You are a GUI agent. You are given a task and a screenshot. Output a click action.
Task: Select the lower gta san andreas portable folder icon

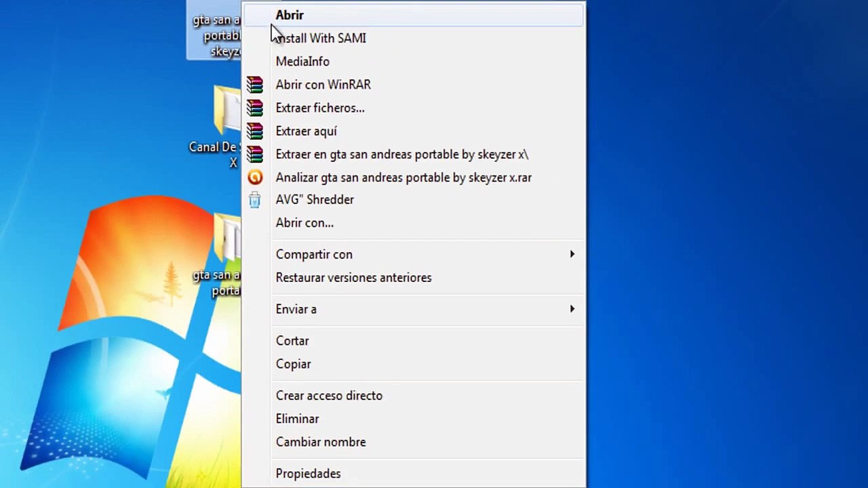[x=227, y=239]
